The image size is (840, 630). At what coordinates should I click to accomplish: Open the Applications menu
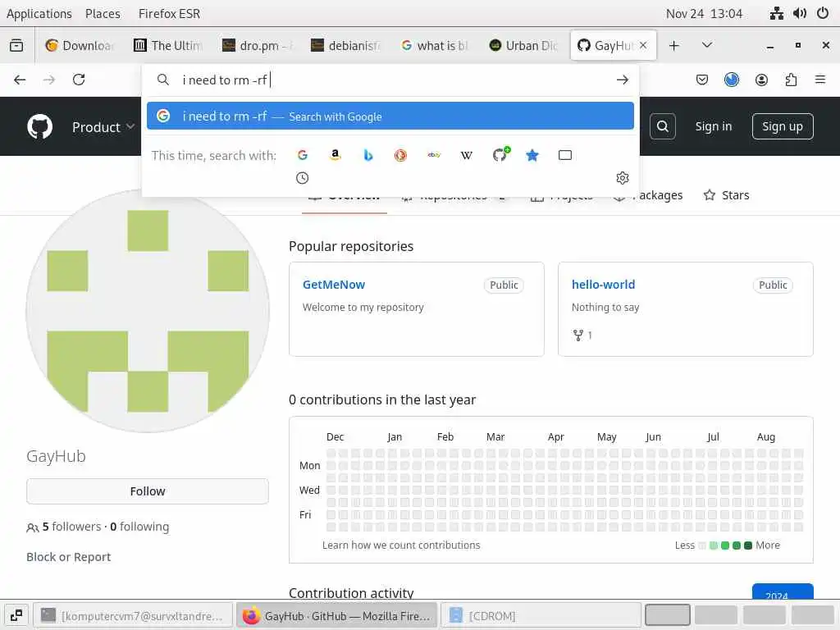pyautogui.click(x=39, y=13)
